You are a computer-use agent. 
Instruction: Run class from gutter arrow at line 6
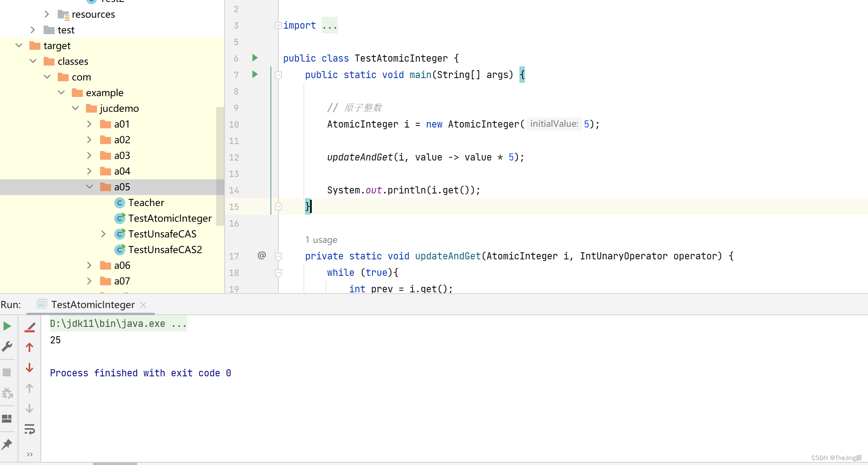255,58
